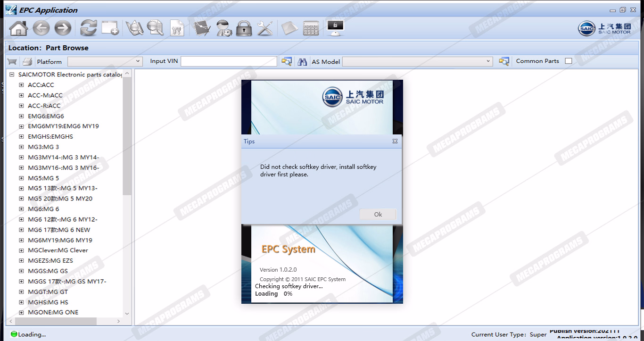The width and height of the screenshot is (644, 341).
Task: Click the SAIC Motor logo in header
Action: [604, 28]
